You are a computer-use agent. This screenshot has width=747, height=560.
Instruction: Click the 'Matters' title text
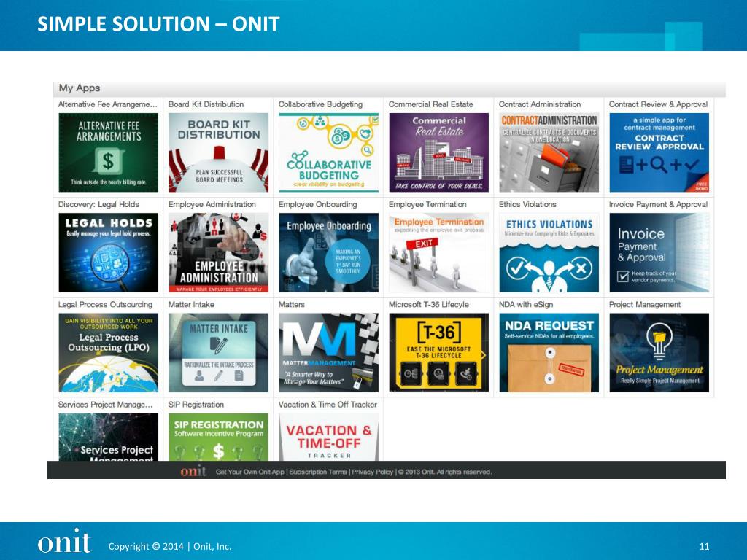[292, 304]
